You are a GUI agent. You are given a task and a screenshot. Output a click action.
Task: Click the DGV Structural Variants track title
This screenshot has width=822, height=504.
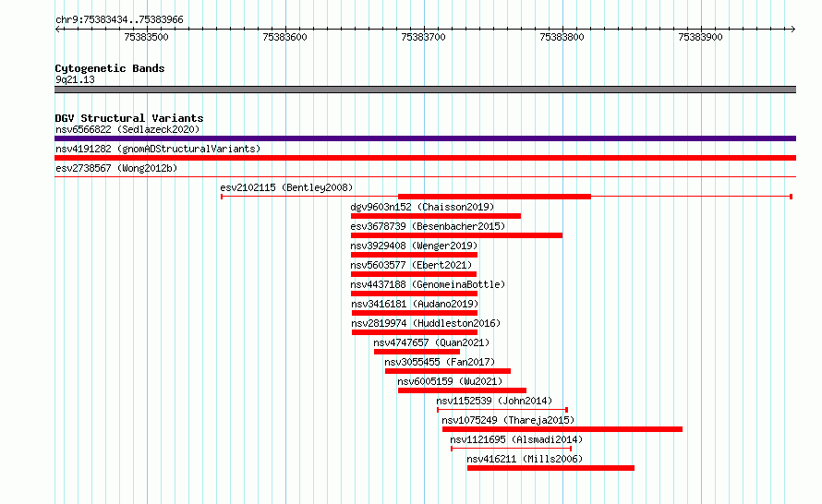(x=129, y=118)
